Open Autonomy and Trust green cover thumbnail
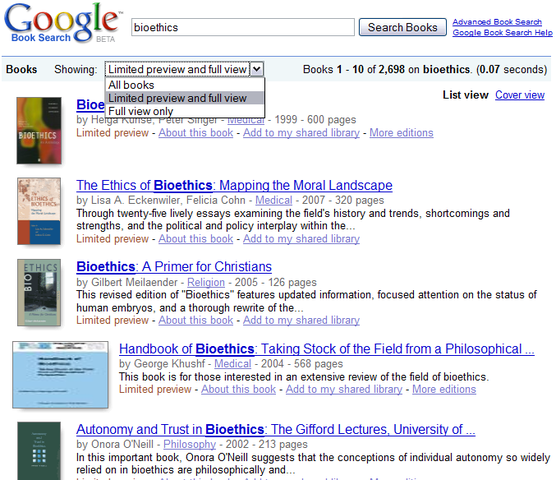This screenshot has height=480, width=556. pyautogui.click(x=39, y=451)
